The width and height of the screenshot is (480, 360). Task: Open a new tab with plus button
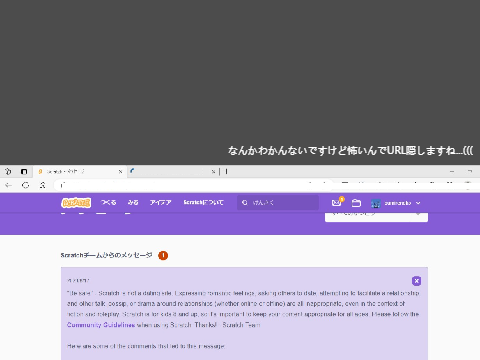tap(226, 172)
